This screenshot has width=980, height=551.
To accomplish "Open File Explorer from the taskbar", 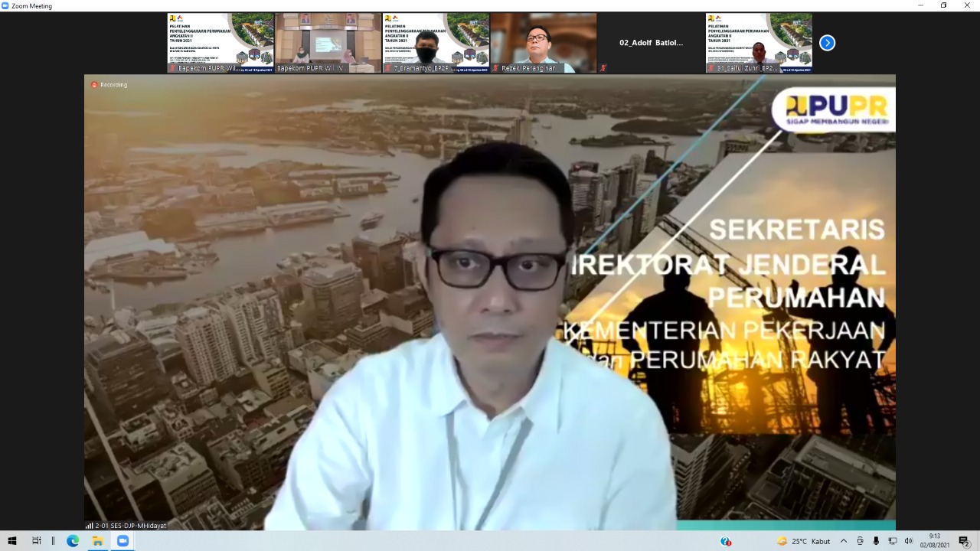I will click(97, 541).
